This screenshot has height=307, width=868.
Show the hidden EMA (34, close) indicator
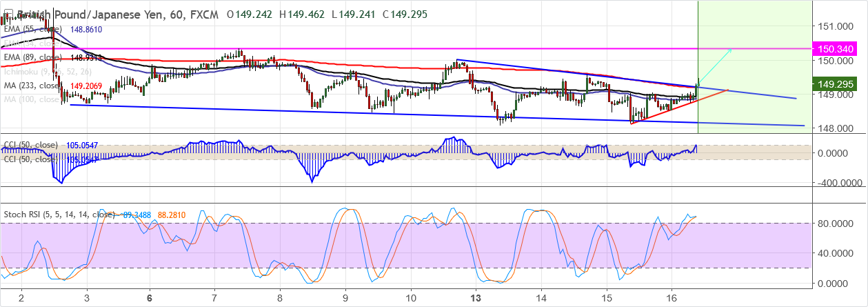click(32, 43)
